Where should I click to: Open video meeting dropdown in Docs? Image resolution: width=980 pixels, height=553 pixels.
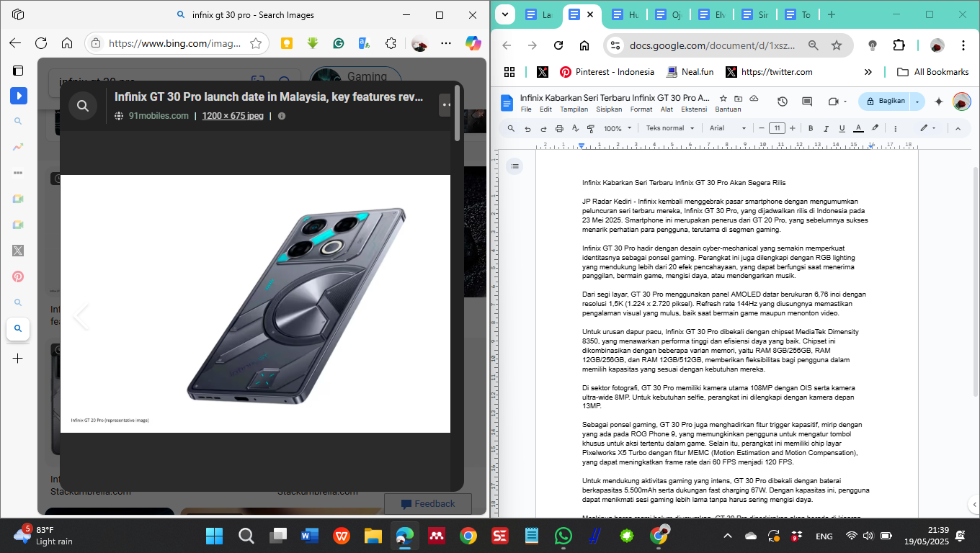tap(837, 102)
